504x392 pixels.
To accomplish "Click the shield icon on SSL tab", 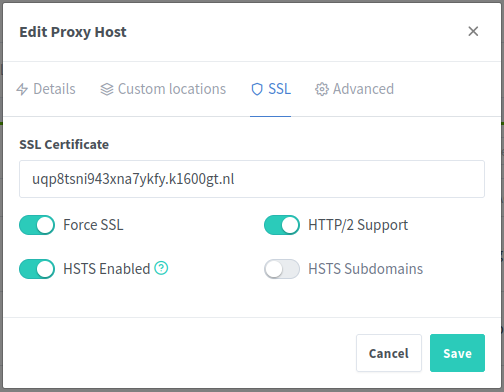I will pos(257,89).
